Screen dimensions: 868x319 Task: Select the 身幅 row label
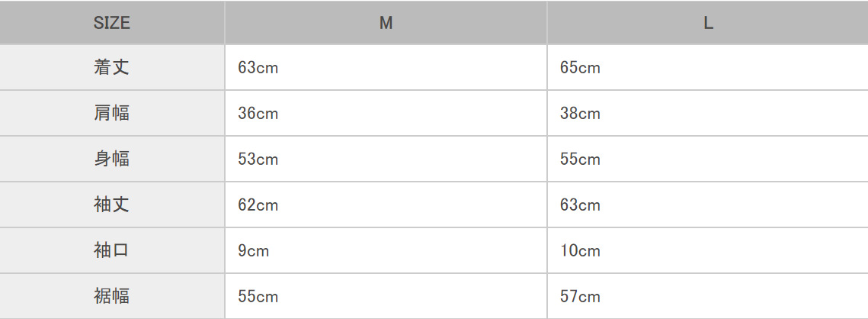tap(112, 159)
